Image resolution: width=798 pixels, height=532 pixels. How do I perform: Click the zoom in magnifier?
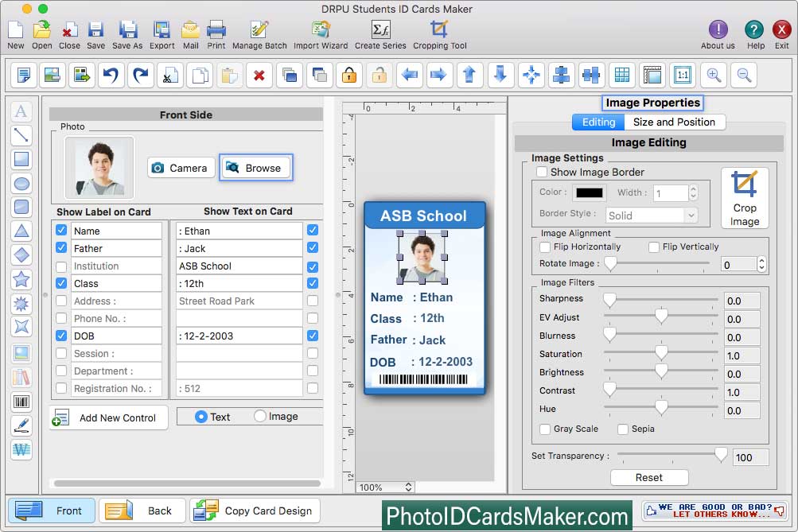(x=714, y=76)
